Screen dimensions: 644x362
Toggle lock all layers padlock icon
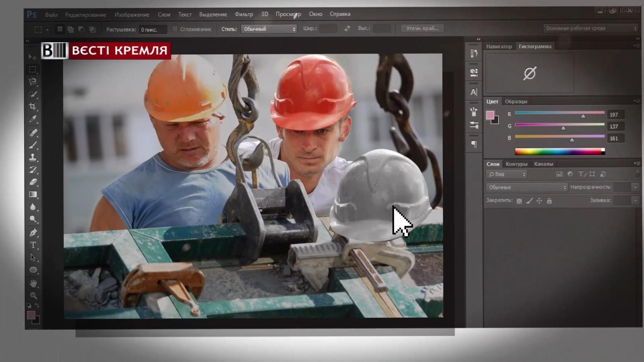[x=549, y=201]
